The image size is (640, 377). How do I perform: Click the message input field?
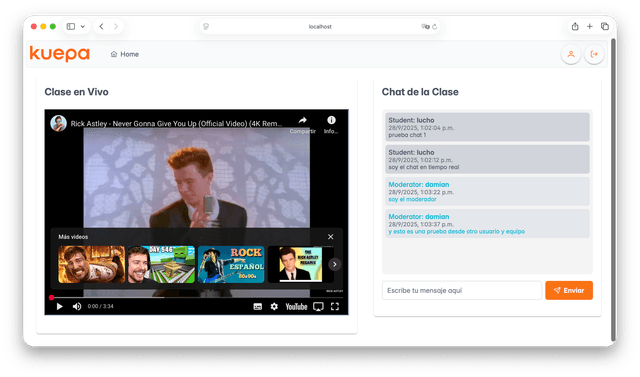[x=462, y=291]
